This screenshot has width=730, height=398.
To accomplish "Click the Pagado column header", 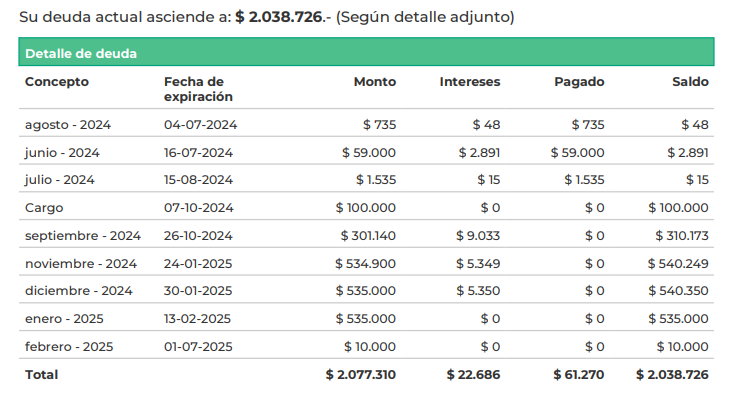I will point(579,82).
